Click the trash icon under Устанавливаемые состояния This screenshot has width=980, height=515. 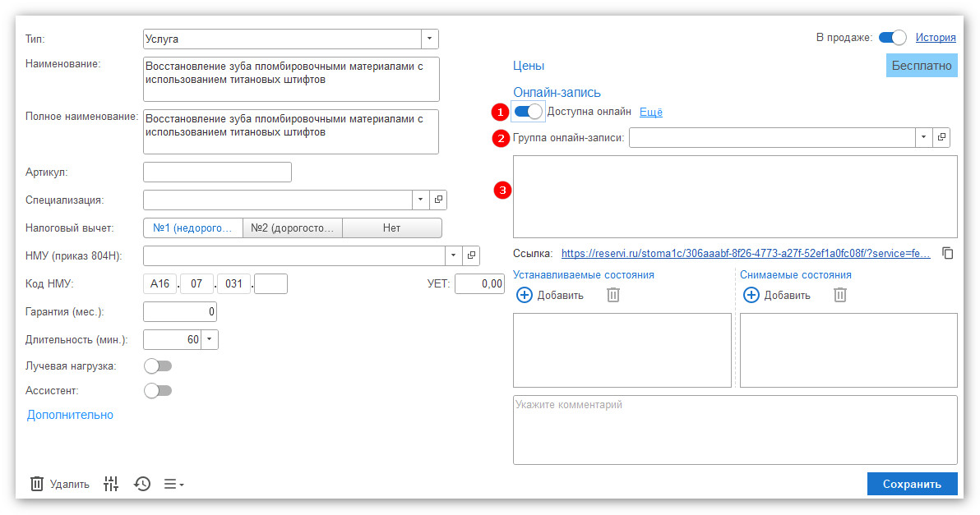tap(613, 296)
